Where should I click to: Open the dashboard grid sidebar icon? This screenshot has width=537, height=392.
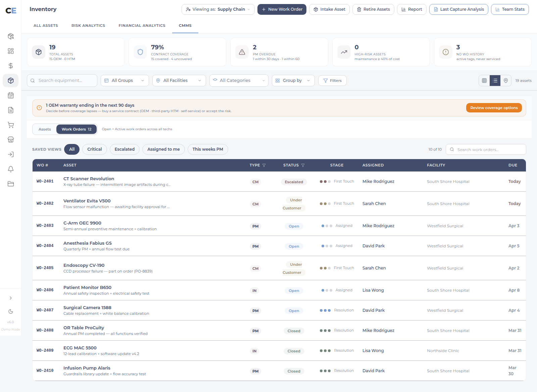(x=11, y=51)
